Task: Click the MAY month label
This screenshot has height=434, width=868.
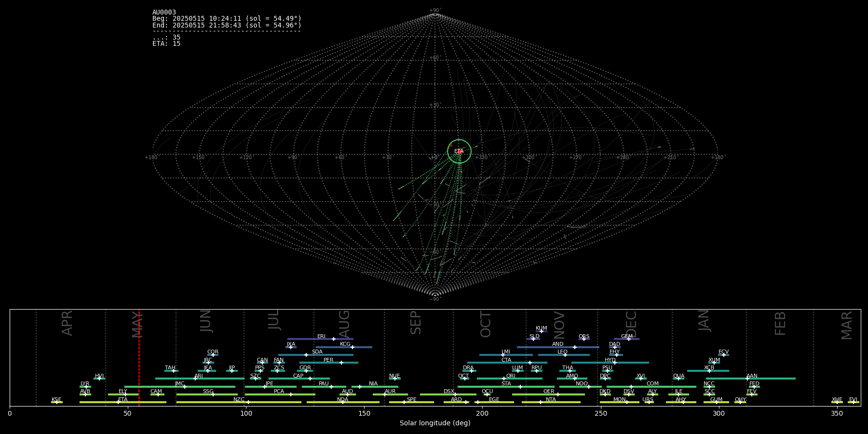Action: coord(137,324)
